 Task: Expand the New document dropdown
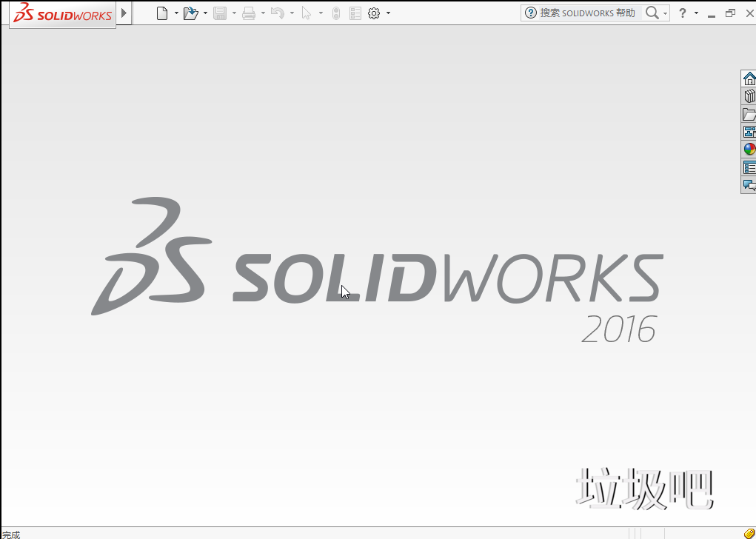pyautogui.click(x=176, y=13)
